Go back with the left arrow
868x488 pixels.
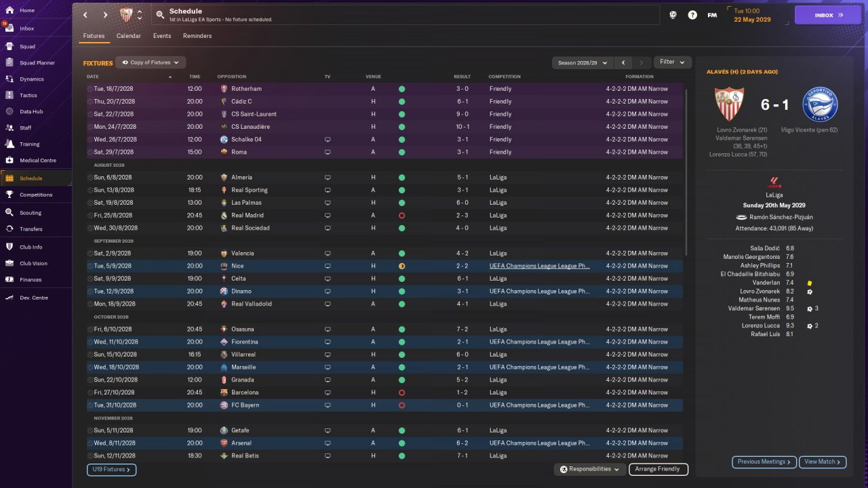click(x=85, y=15)
